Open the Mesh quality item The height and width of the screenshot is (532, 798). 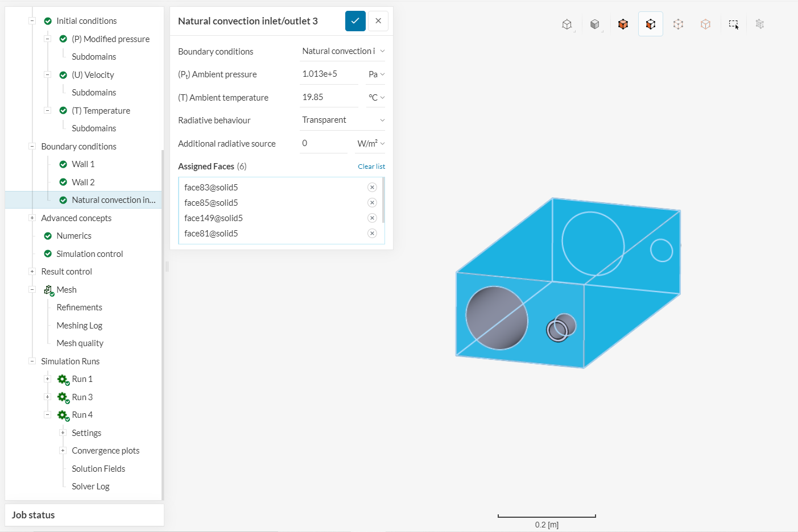(x=80, y=343)
